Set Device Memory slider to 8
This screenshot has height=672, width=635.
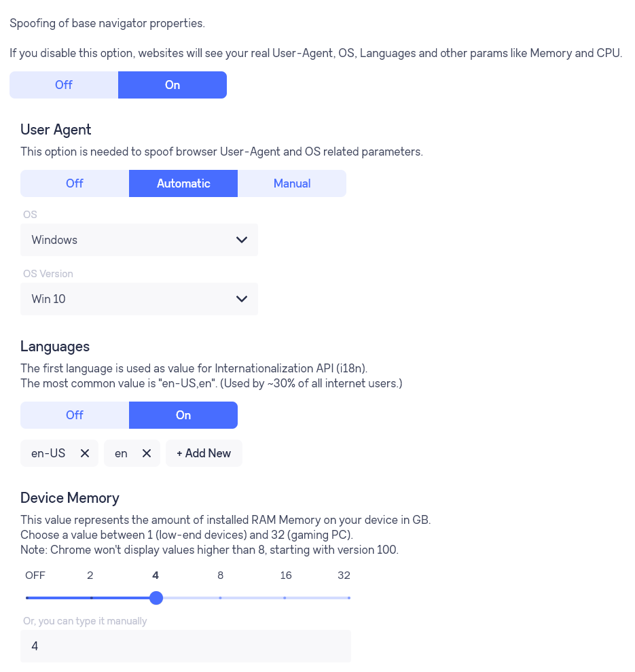(x=220, y=598)
